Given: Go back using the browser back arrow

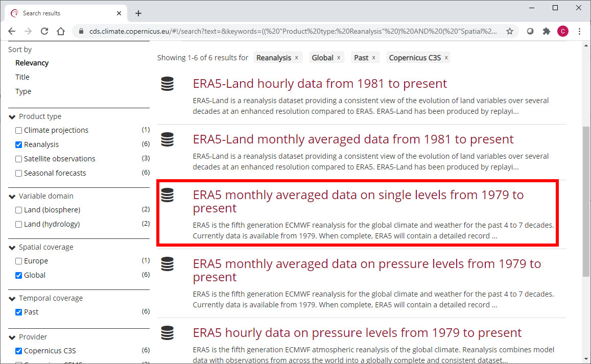Looking at the screenshot, I should coord(12,31).
